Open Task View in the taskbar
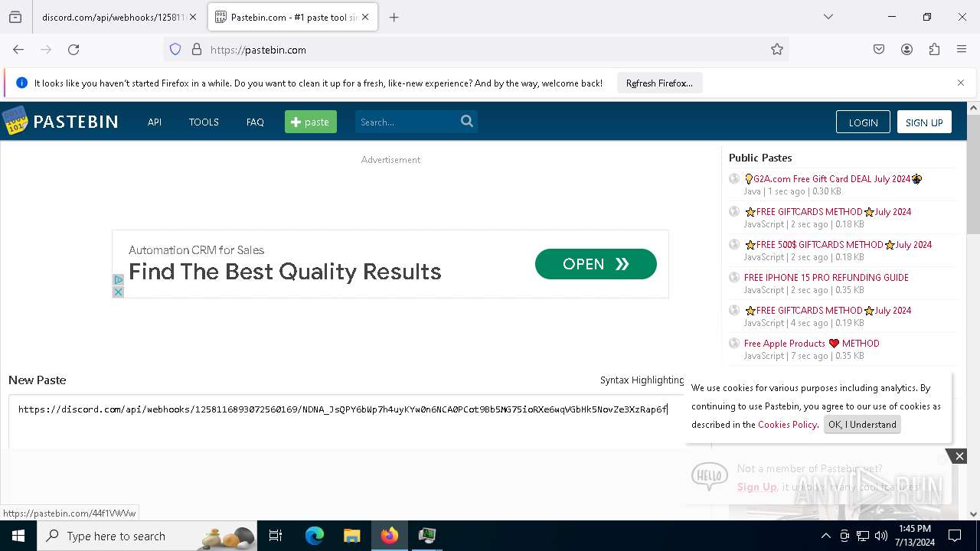Viewport: 980px width, 551px height. tap(276, 536)
